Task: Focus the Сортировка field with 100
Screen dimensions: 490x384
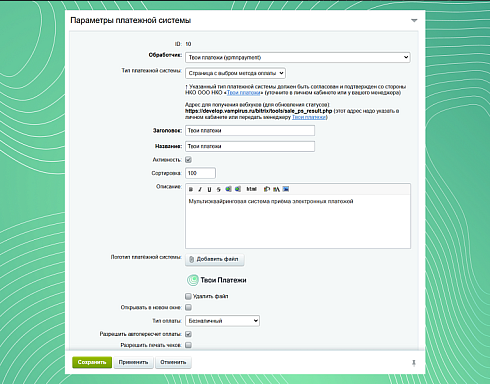Action: [200, 173]
